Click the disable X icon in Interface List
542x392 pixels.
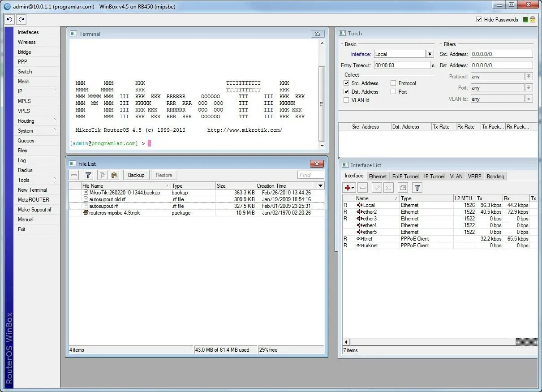pos(389,188)
